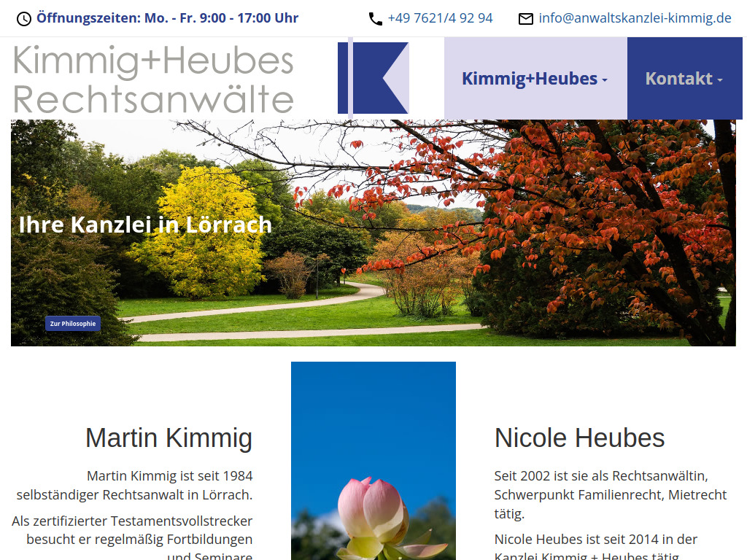Click the heading Ihre Kanzlei in Lörrach
The height and width of the screenshot is (560, 747).
coord(145,225)
